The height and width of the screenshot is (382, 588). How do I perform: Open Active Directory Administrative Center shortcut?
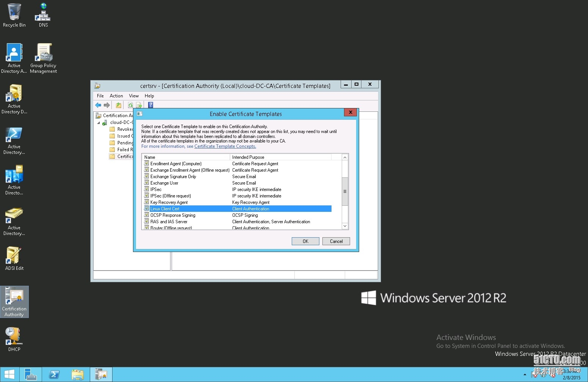click(x=14, y=58)
